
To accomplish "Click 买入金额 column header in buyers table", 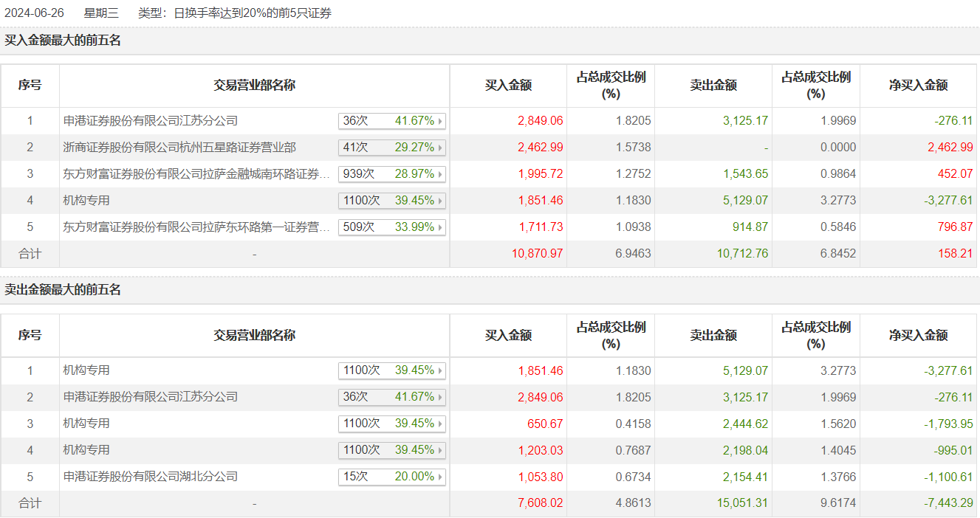I will (508, 86).
